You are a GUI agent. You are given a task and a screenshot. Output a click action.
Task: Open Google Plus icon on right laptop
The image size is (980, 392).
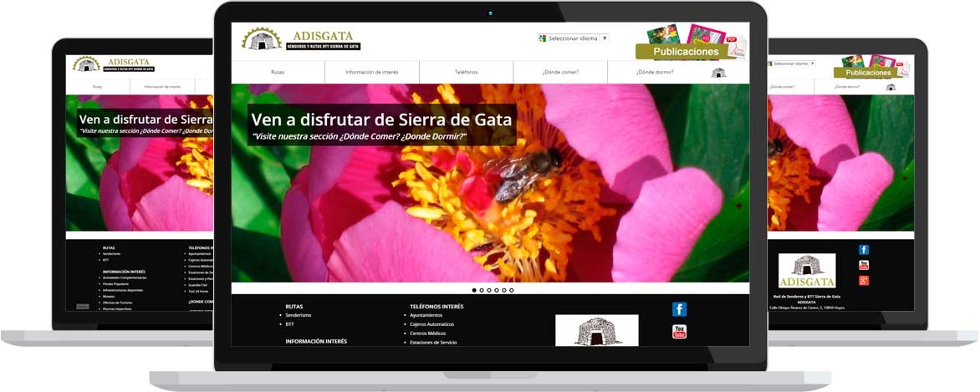[864, 280]
